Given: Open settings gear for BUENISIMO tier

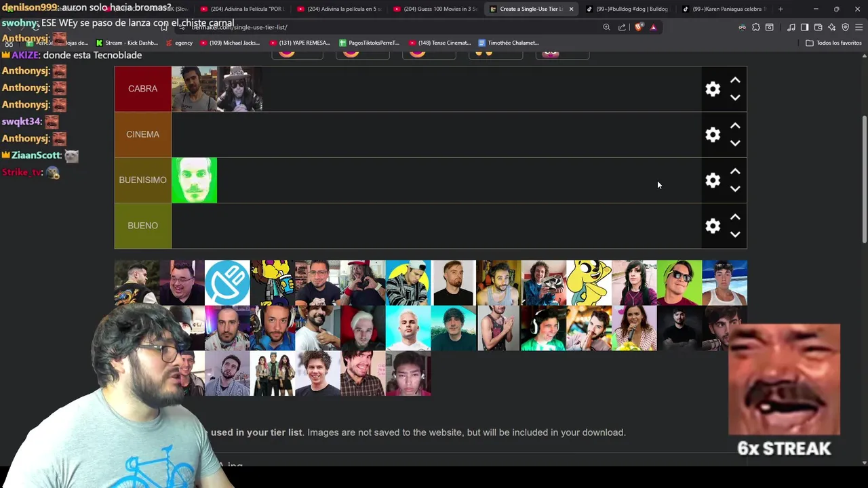Looking at the screenshot, I should click(713, 180).
